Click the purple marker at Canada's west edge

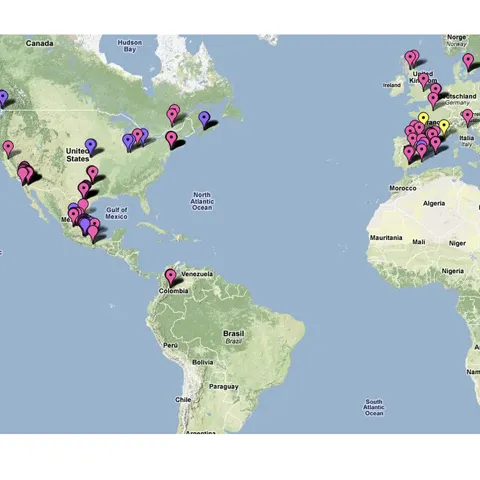[x=3, y=99]
